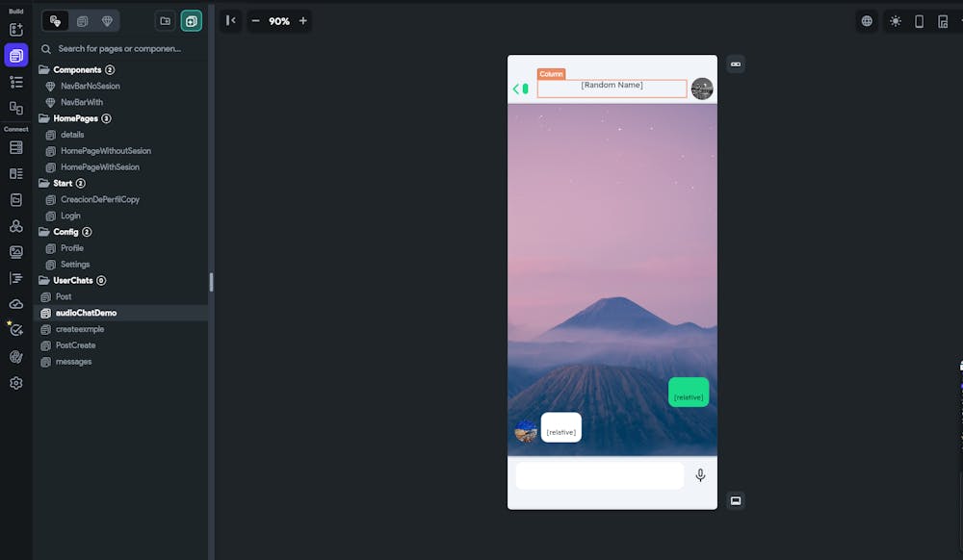Open the Data Types schema icon
The image size is (963, 560).
click(x=16, y=173)
